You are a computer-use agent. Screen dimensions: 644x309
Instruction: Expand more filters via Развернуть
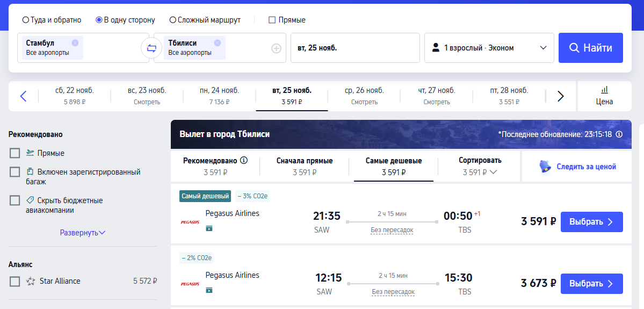pos(82,233)
